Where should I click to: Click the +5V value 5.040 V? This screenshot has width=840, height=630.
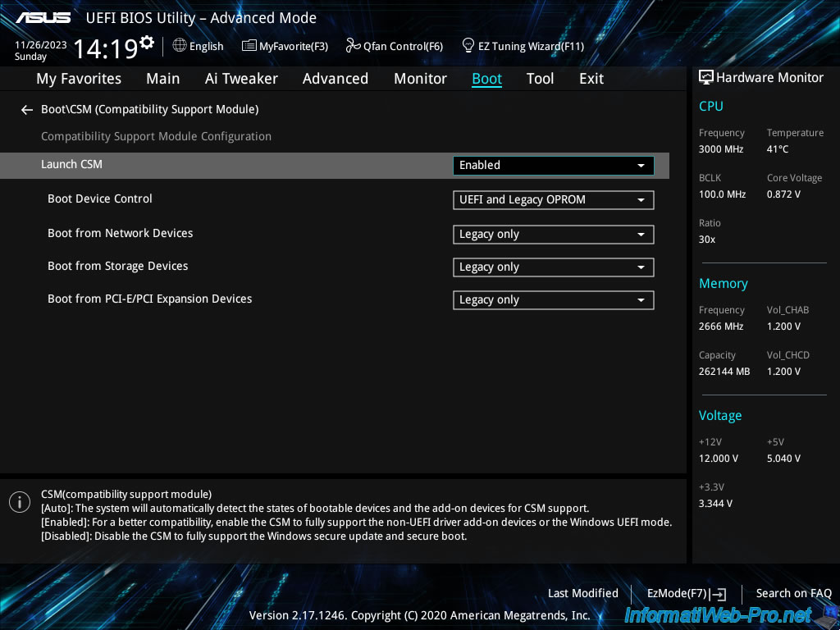783,459
